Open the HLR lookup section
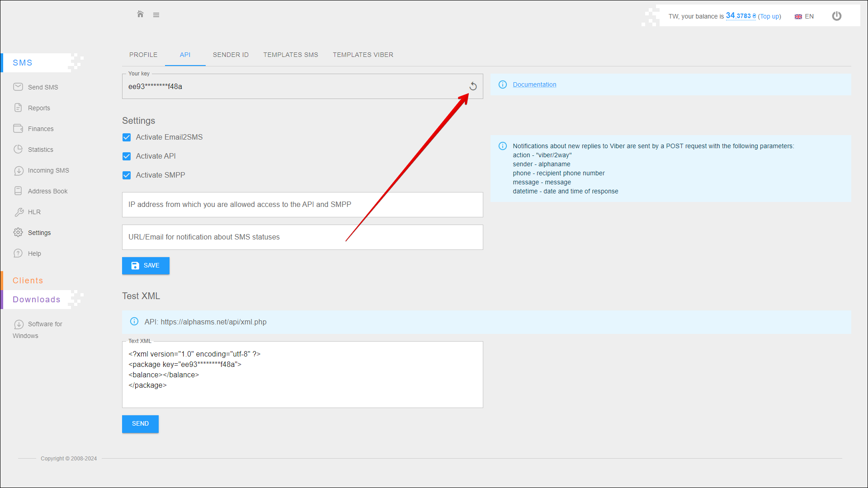Screen dimensions: 868x488 click(34, 212)
